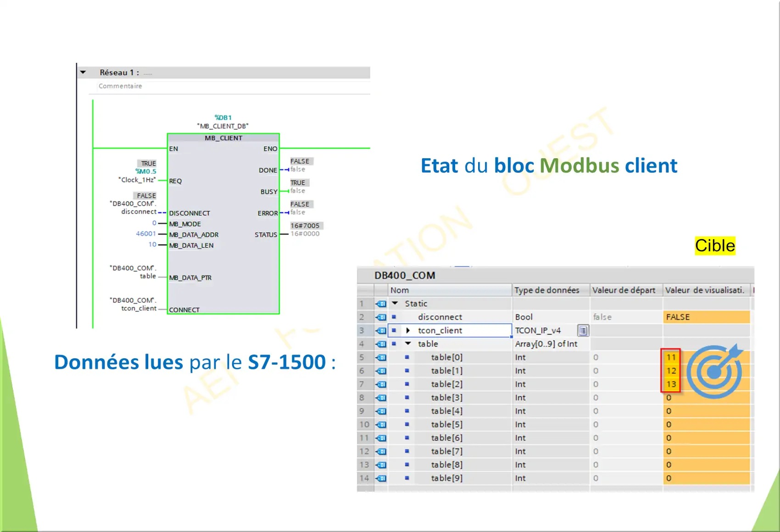Image resolution: width=780 pixels, height=532 pixels.
Task: Select the MB_CLIENT block title
Action: coord(223,138)
